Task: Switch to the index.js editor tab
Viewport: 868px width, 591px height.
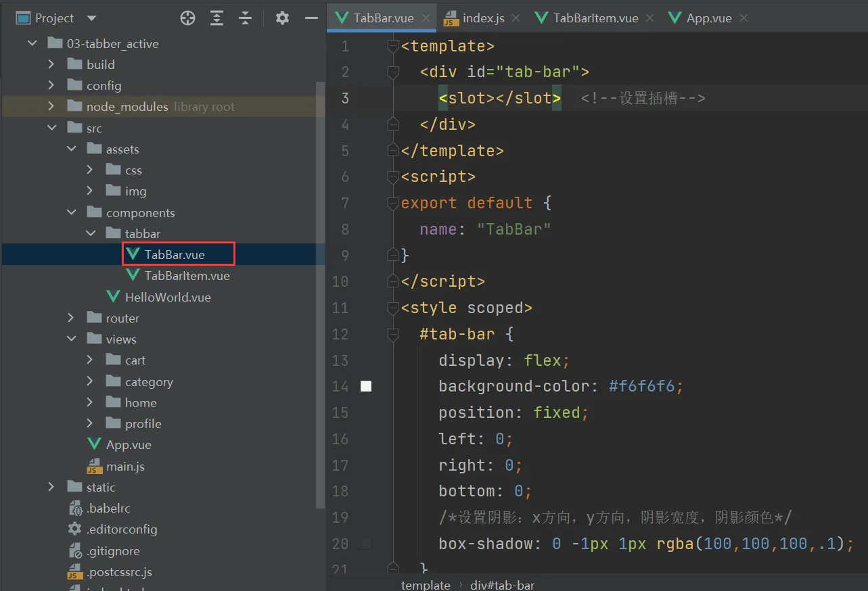Action: (482, 18)
